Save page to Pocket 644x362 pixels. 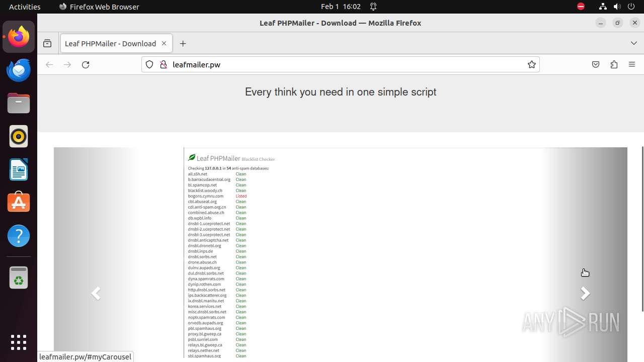[x=596, y=64]
